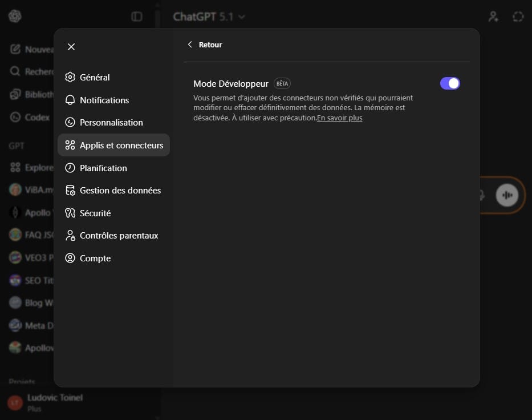Select the Applis et connecteurs tab

point(114,146)
